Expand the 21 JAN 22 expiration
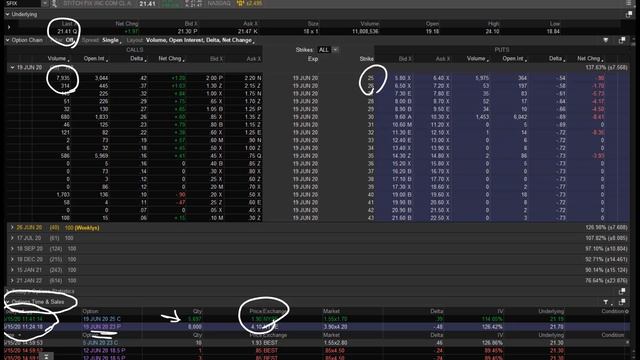The width and height of the screenshot is (640, 360). click(12, 281)
